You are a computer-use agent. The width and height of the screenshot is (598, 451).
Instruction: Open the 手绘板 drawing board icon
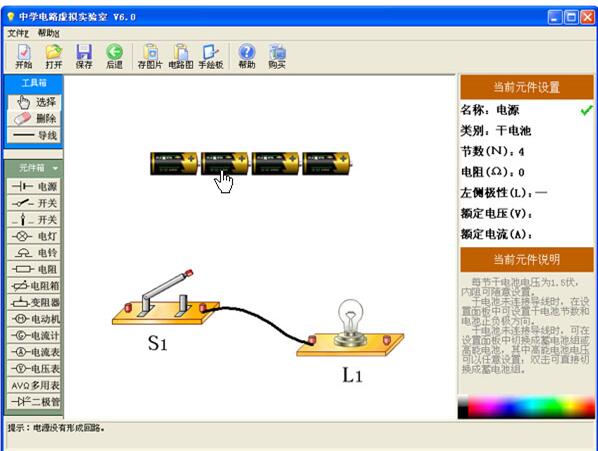click(211, 56)
